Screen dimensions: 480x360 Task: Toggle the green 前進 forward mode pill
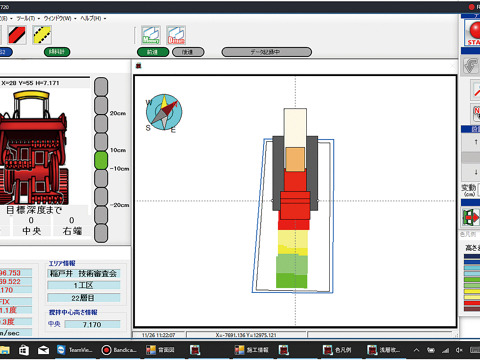(153, 52)
